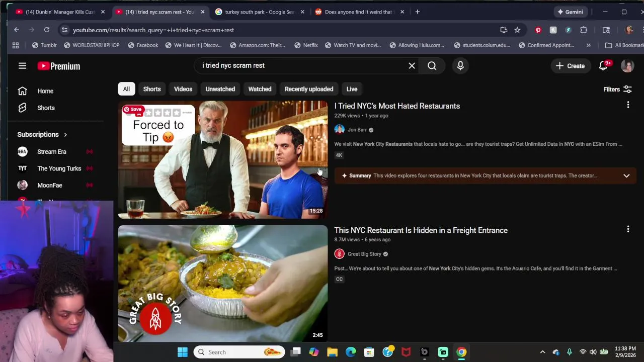Go back in browser history
The height and width of the screenshot is (362, 644).
(16, 30)
